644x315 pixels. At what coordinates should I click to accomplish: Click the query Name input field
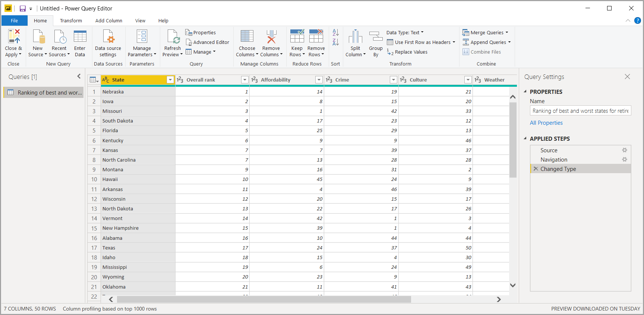pos(581,111)
